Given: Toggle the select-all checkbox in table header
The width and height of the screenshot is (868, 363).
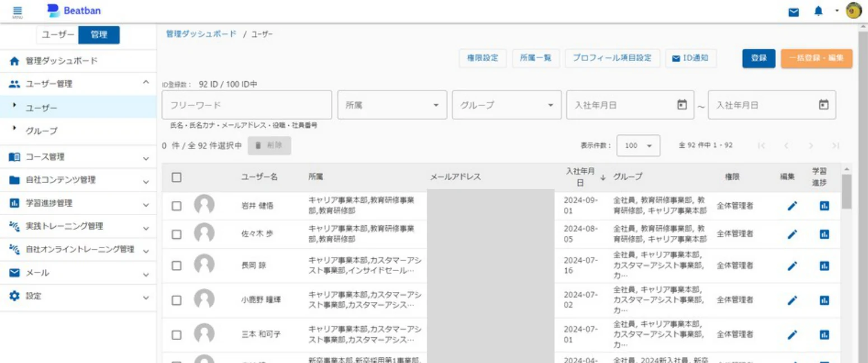Looking at the screenshot, I should (176, 177).
